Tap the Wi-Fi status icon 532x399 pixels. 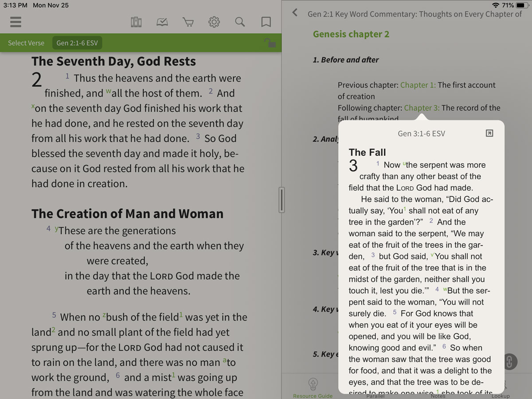tap(496, 5)
